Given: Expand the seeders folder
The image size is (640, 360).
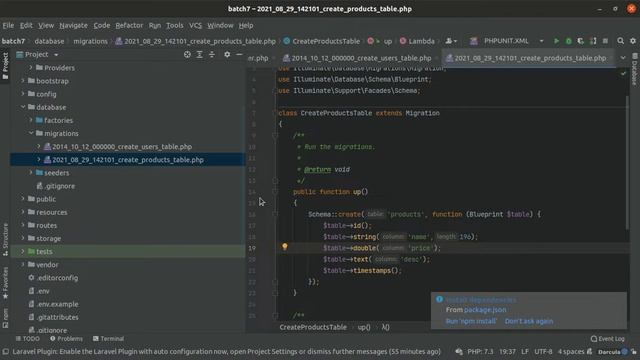Looking at the screenshot, I should click(31, 173).
